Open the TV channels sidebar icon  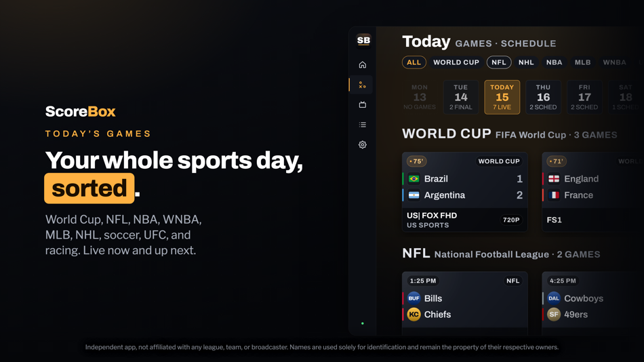click(x=362, y=105)
